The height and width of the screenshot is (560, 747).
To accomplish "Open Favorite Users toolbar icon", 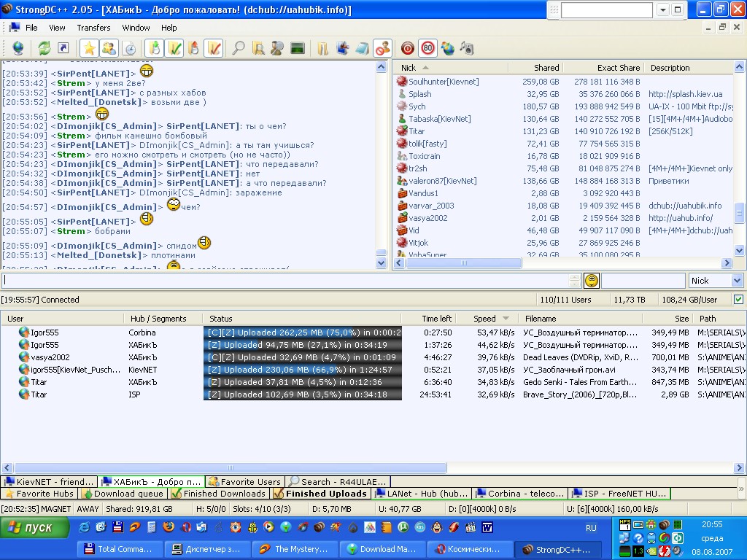I will [x=109, y=48].
